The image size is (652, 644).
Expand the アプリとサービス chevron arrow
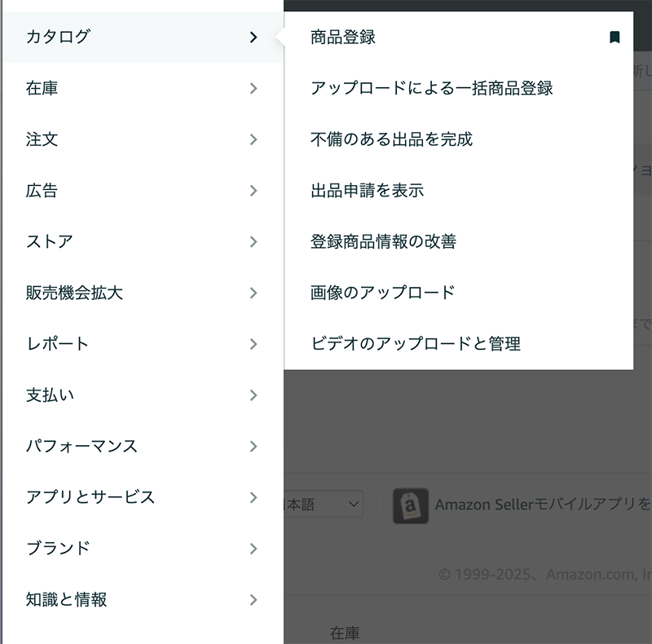click(253, 497)
